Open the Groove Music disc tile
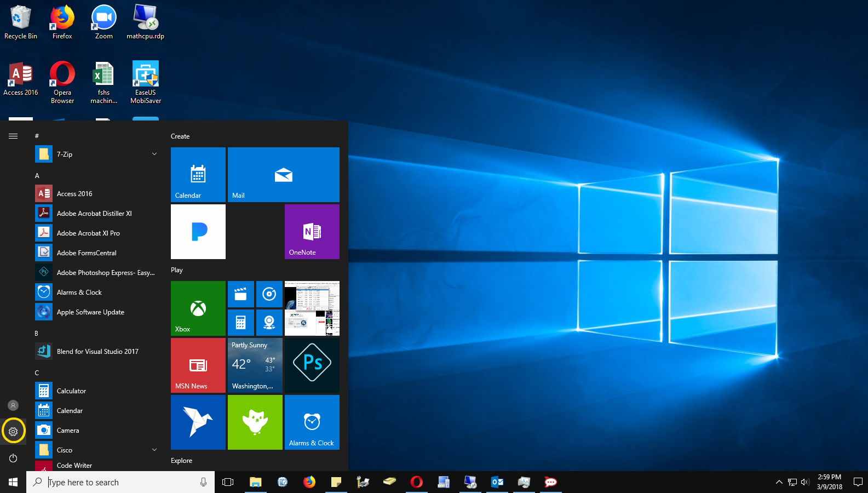The image size is (868, 493). click(269, 294)
